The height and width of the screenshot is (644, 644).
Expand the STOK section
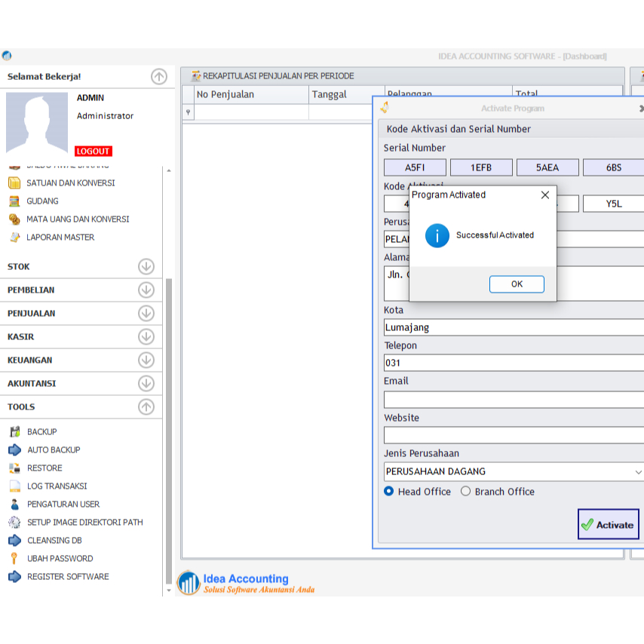point(146,266)
